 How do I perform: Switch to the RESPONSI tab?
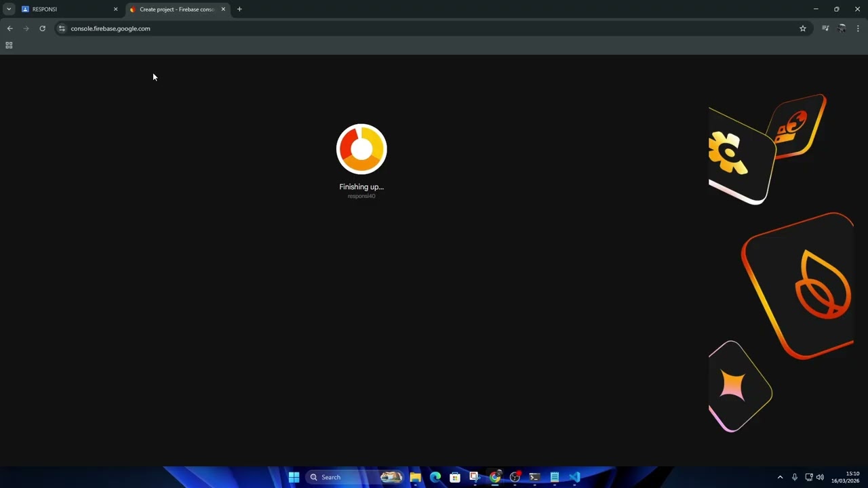[70, 9]
